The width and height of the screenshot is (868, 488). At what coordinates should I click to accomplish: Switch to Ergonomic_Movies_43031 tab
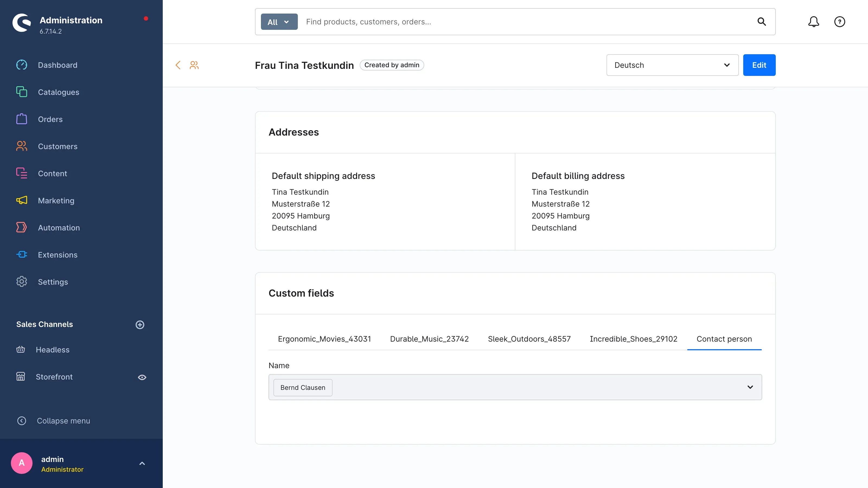coord(324,339)
